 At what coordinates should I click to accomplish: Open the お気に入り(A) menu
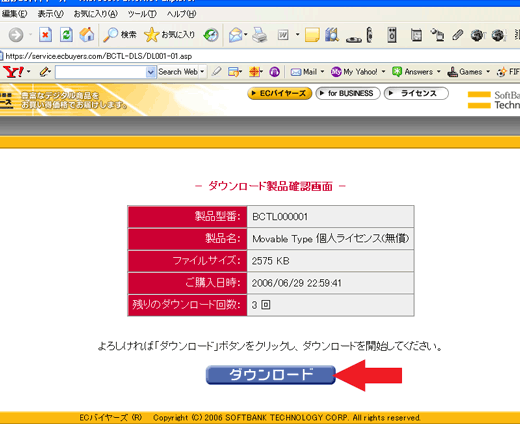coord(96,14)
